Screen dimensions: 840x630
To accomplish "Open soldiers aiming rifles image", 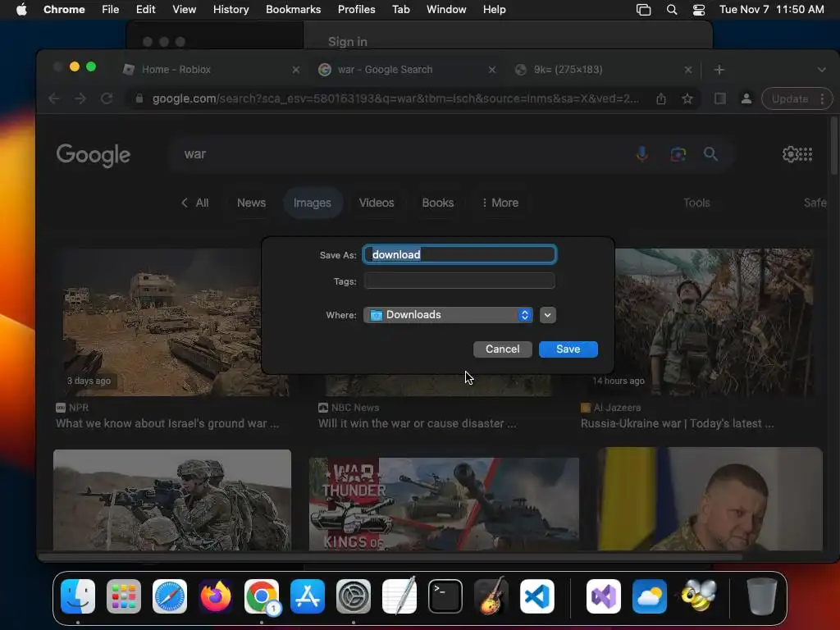I will click(x=172, y=500).
